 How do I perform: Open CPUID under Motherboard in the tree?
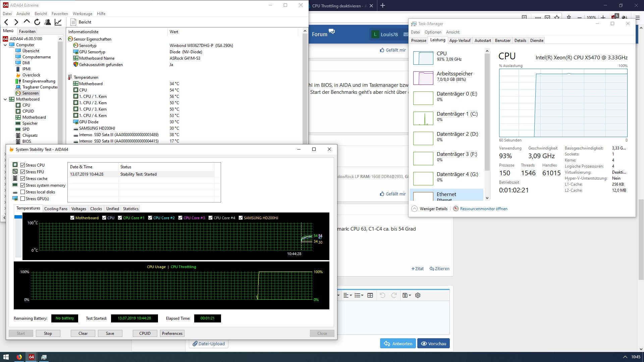[28, 111]
